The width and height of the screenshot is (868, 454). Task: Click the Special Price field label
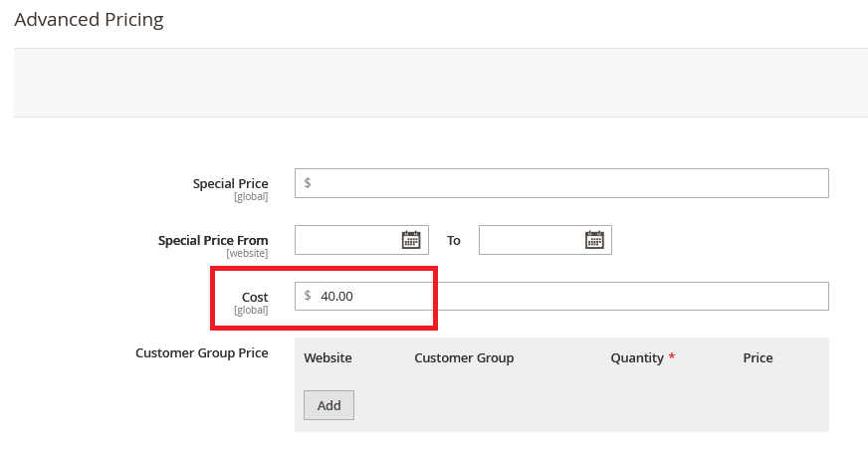tap(230, 183)
